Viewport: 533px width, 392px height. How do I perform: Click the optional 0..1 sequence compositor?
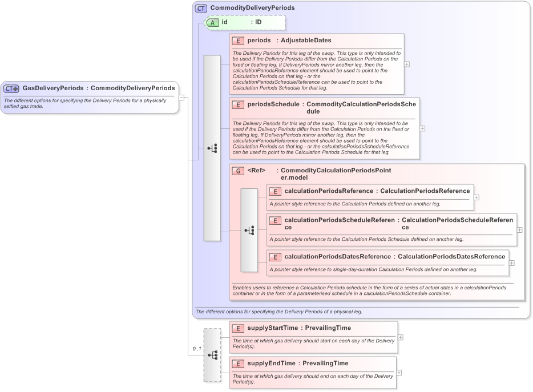(x=212, y=355)
